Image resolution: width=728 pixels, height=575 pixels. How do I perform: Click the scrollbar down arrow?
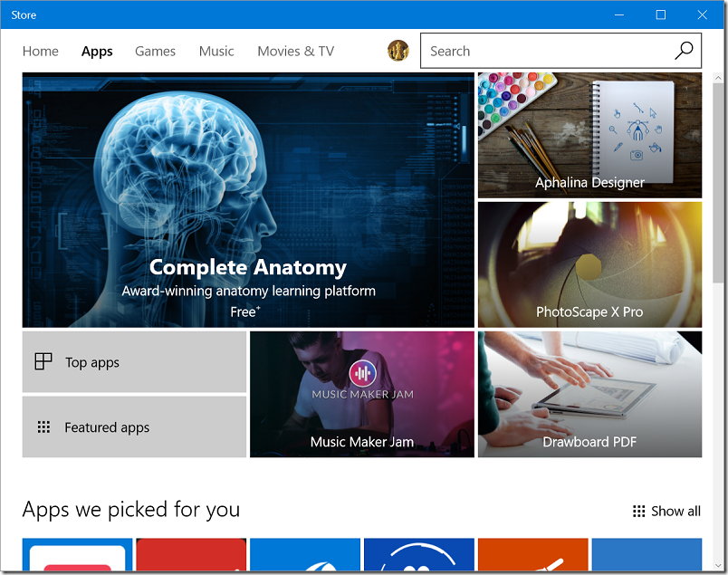tap(718, 565)
